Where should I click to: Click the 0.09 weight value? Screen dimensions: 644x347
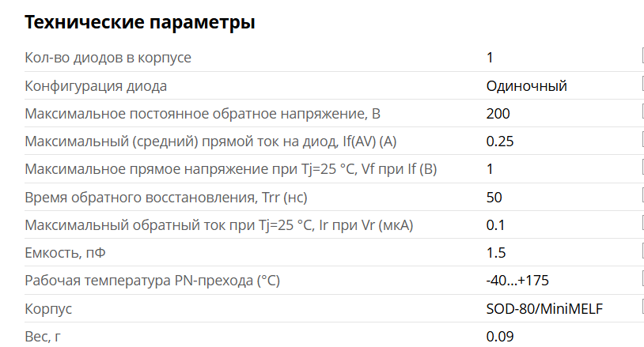[499, 337]
